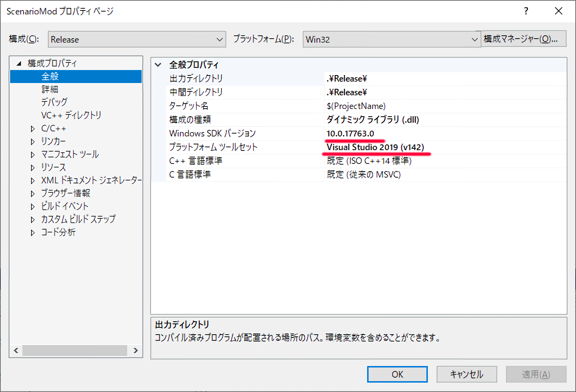Expand the ビルド イベント node arrow
Screen dimensions: 576x392
click(33, 206)
